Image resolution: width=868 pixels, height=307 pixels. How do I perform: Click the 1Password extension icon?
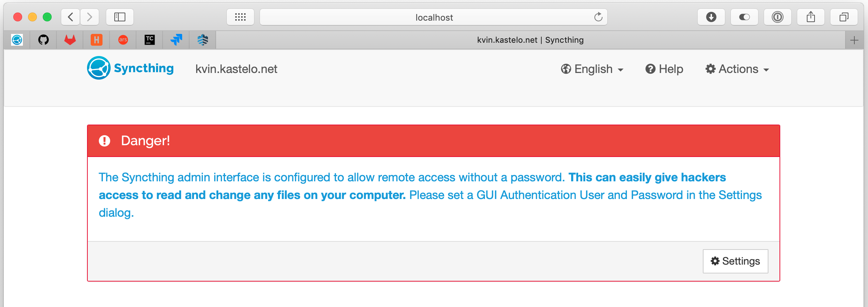click(x=777, y=17)
